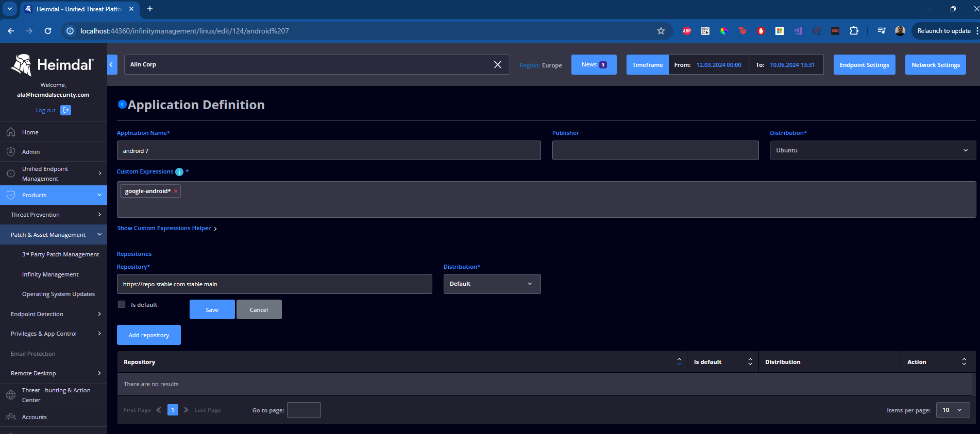This screenshot has width=980, height=434.
Task: Open Infinity Management page
Action: (50, 274)
